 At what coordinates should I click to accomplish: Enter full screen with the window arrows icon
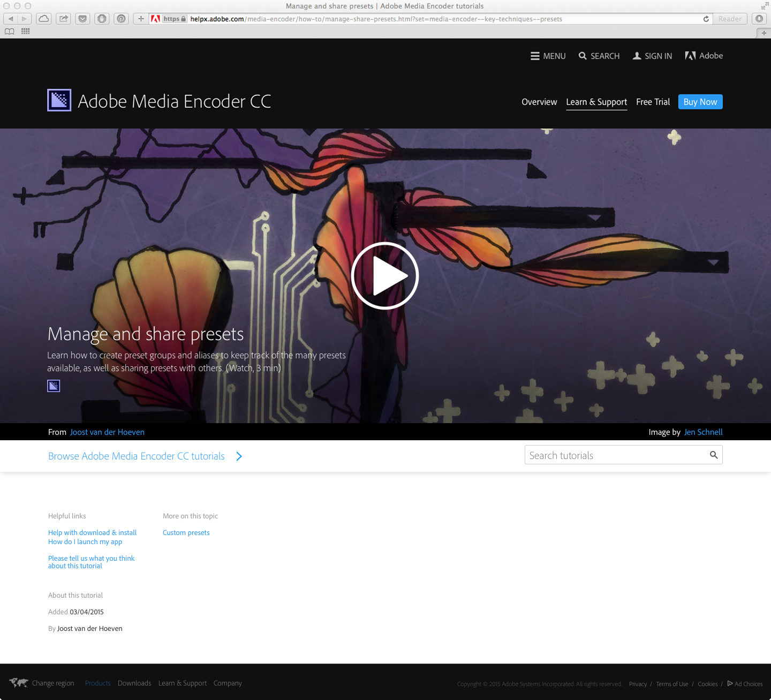coord(765,6)
